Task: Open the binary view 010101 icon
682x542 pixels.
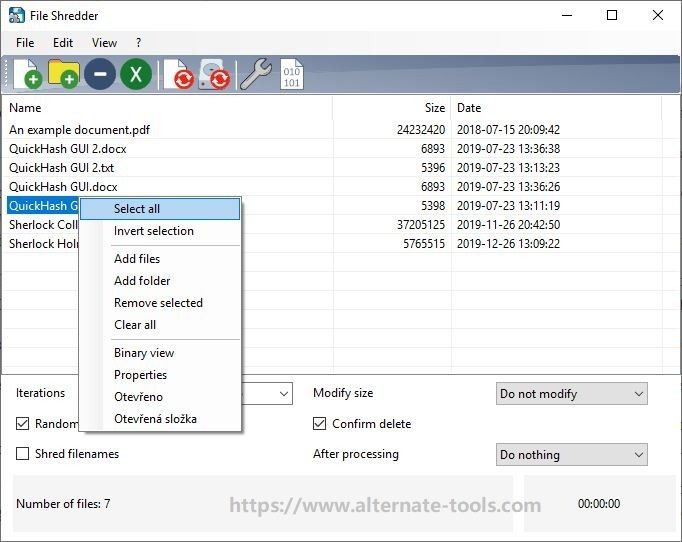Action: [x=291, y=74]
